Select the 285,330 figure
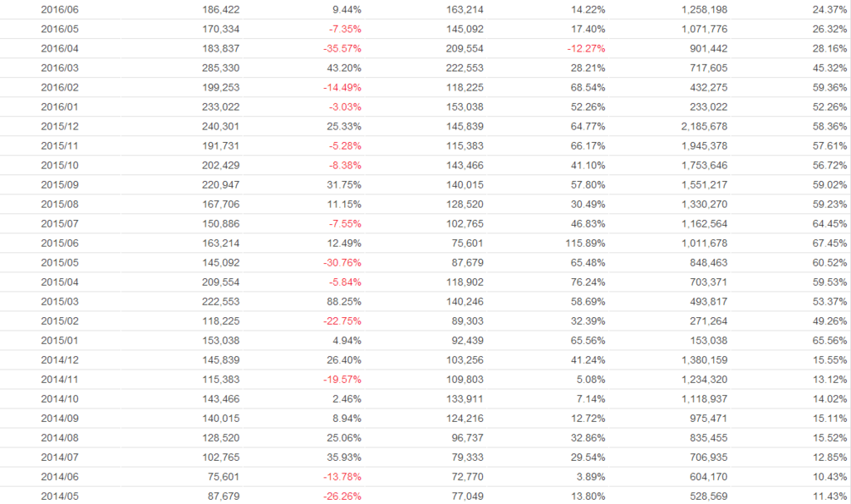Viewport: 851px width, 504px height. point(224,68)
